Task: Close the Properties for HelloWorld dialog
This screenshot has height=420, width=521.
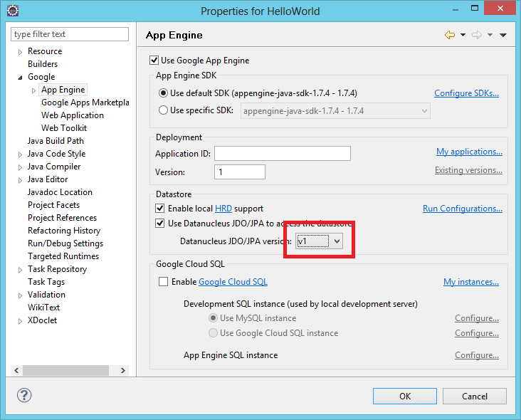Action: coord(500,9)
